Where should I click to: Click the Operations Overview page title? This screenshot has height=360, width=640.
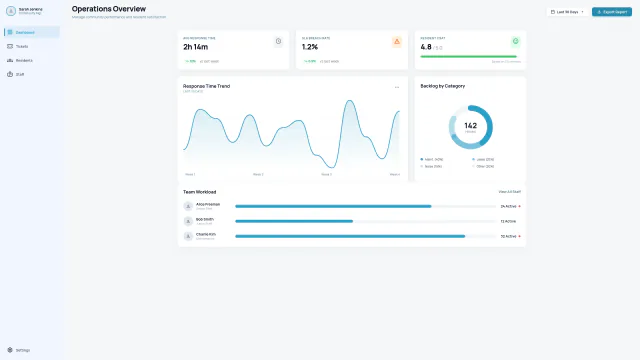(109, 9)
